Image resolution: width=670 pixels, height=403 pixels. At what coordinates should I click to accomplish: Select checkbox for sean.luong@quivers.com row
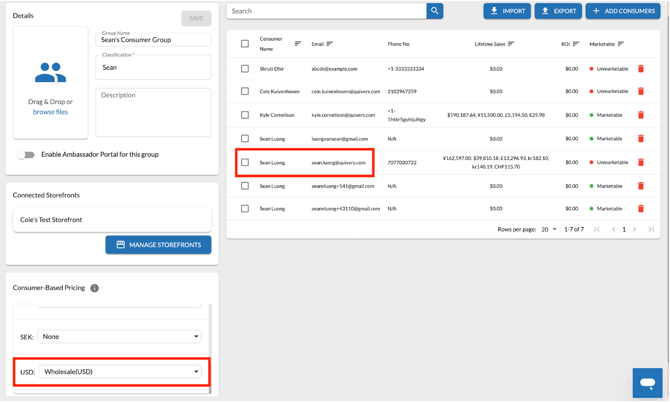[245, 162]
